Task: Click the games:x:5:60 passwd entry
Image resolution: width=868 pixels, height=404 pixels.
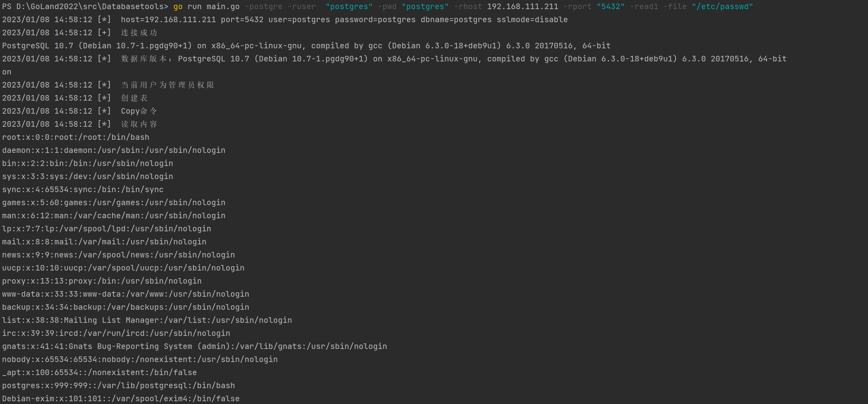Action: pyautogui.click(x=114, y=203)
